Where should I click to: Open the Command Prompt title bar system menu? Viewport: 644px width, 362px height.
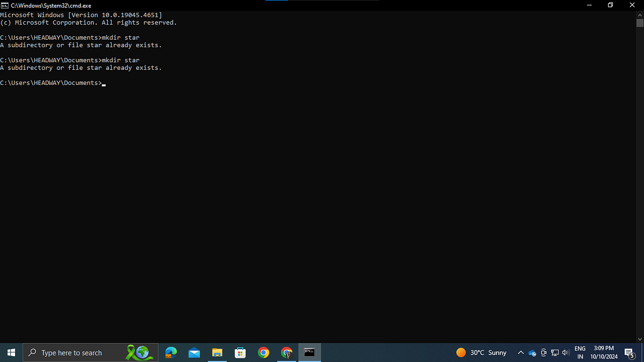pos(4,5)
